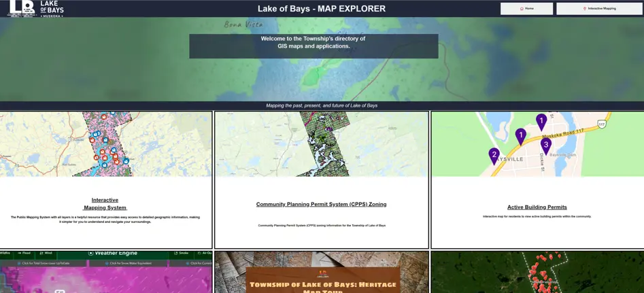Open the Interactive Mapping System title link
644x293 pixels.
(105, 203)
